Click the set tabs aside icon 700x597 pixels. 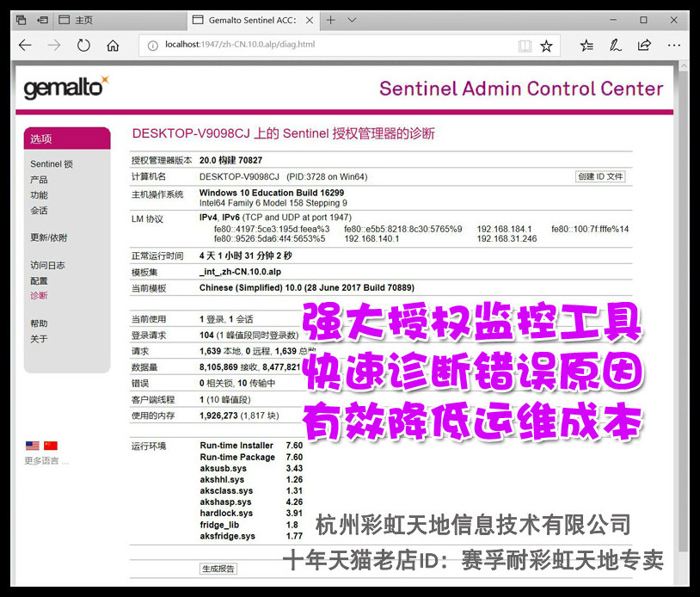tap(42, 20)
